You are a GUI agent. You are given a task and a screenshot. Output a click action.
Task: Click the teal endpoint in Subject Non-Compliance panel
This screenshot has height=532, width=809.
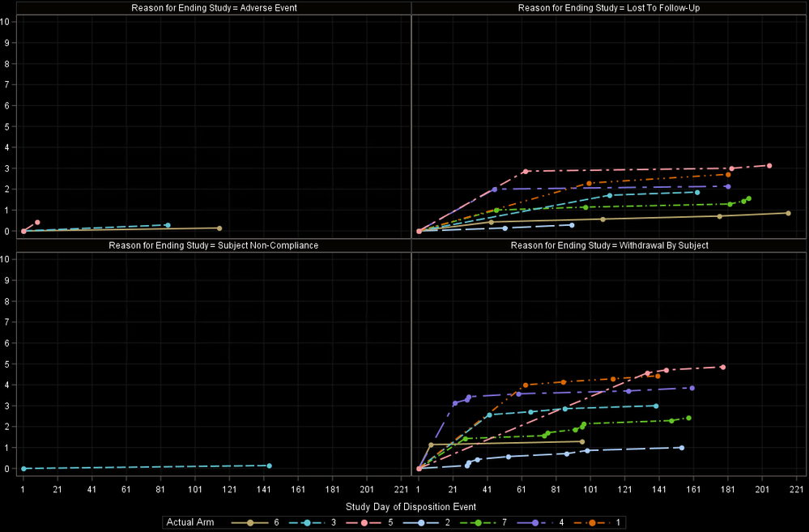coord(270,466)
